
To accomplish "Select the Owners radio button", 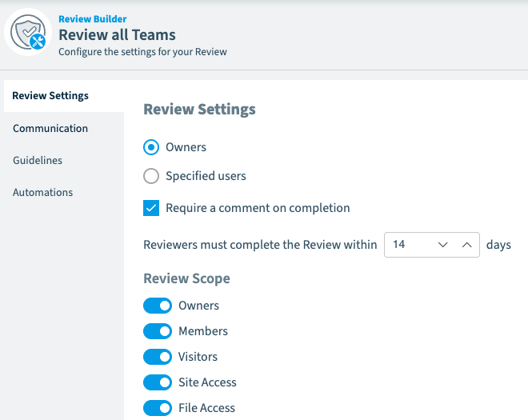I will pyautogui.click(x=151, y=147).
